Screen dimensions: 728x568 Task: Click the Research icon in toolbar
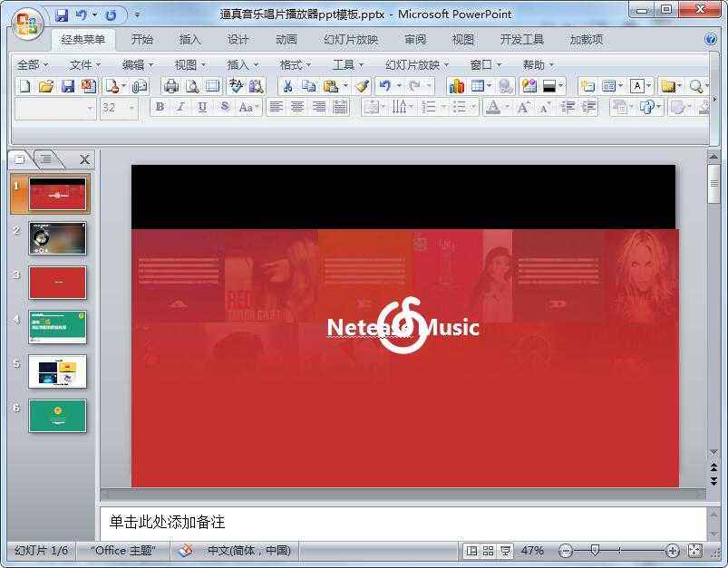[256, 86]
